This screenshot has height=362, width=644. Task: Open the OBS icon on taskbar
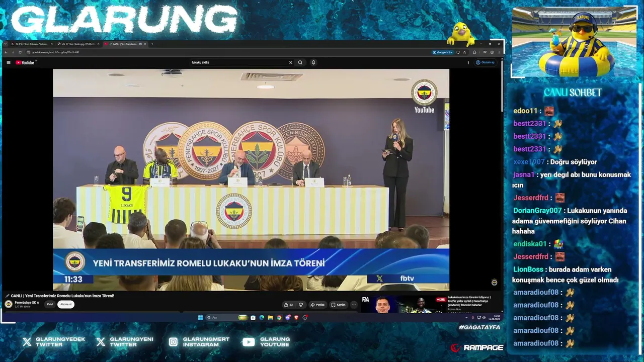[x=305, y=318]
